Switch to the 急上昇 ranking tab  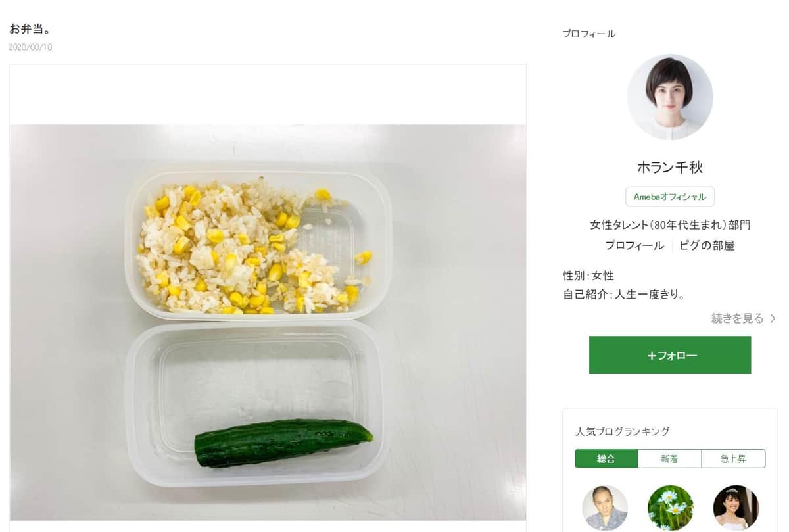tap(732, 458)
